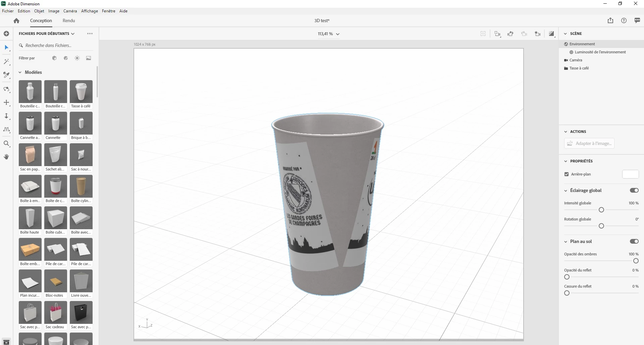The width and height of the screenshot is (644, 345).
Task: Click the Adapter à l'image button
Action: (x=589, y=143)
